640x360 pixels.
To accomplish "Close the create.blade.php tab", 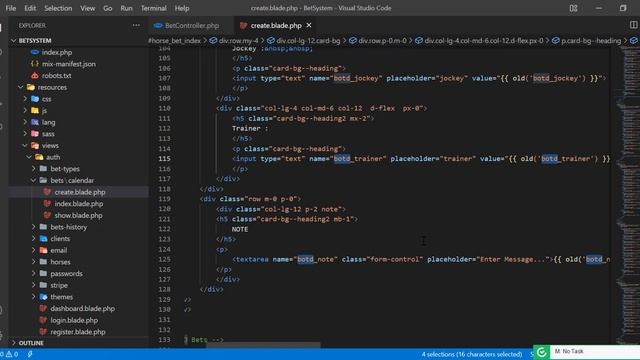I will click(309, 25).
